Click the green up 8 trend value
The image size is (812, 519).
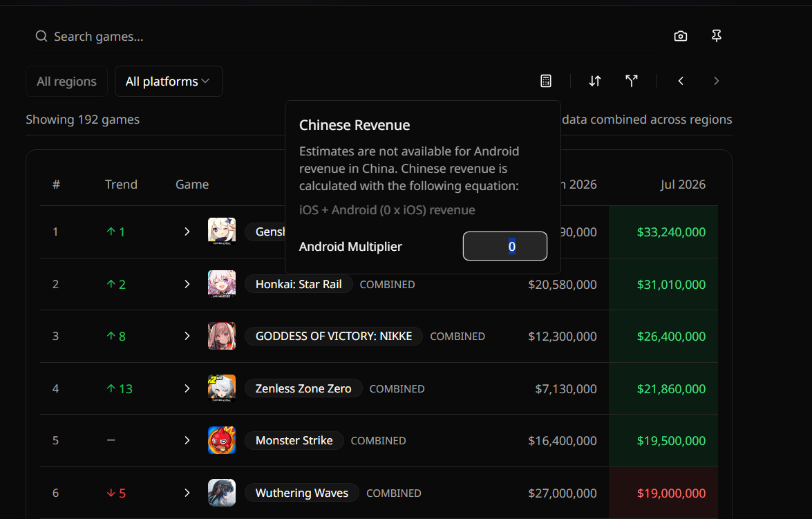pyautogui.click(x=117, y=336)
